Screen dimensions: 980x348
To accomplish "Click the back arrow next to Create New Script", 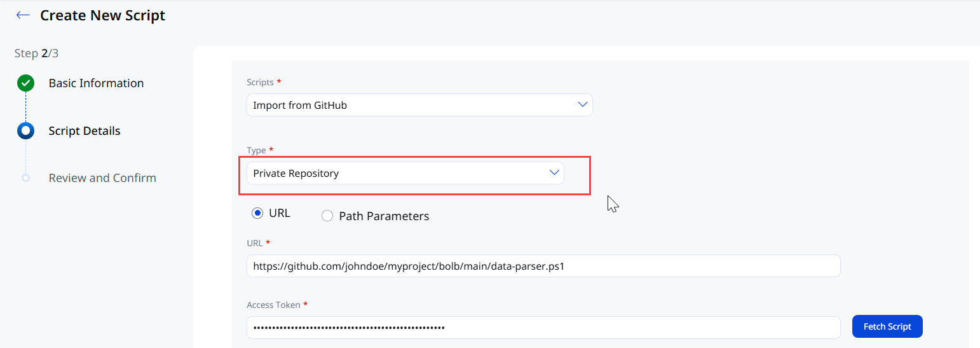I will (x=23, y=15).
